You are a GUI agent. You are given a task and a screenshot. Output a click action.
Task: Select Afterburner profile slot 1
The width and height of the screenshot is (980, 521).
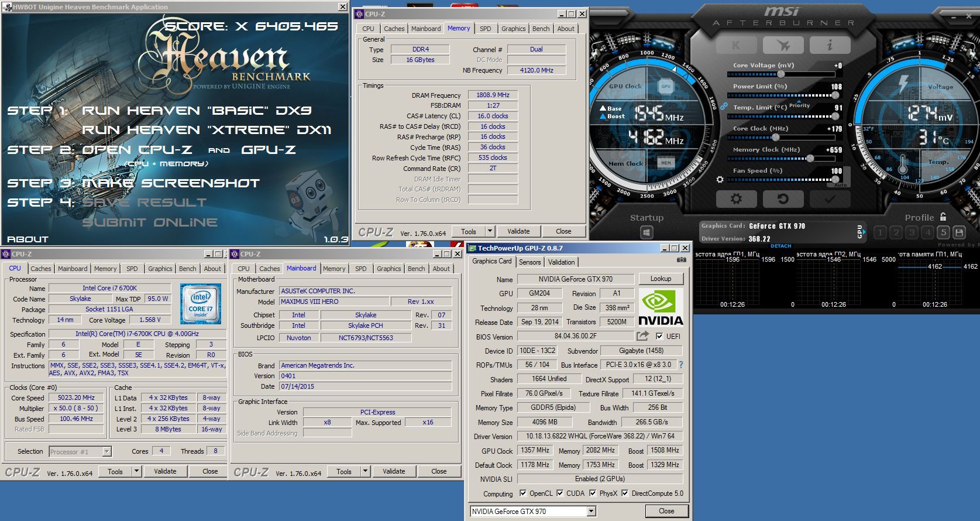880,232
